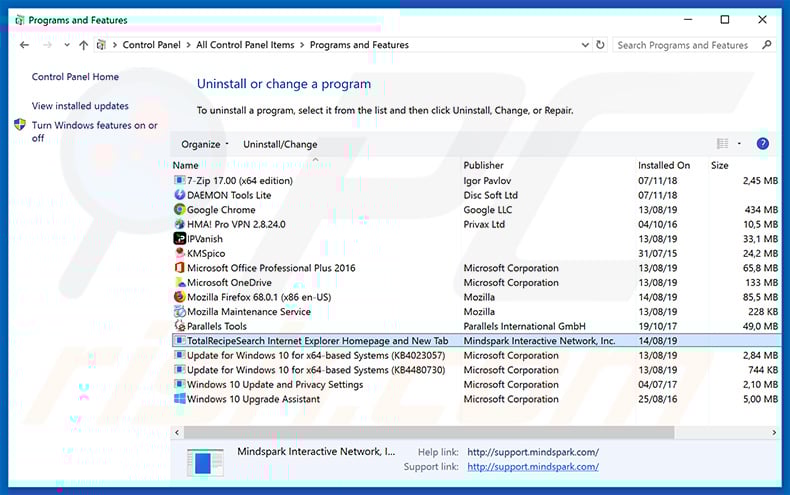Click the KB4480730 update icon
The height and width of the screenshot is (495, 790).
point(179,370)
